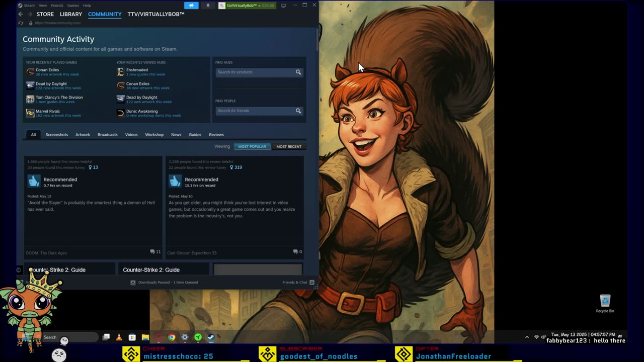Image resolution: width=644 pixels, height=362 pixels.
Task: Show hidden system tray icons
Action: click(x=527, y=337)
